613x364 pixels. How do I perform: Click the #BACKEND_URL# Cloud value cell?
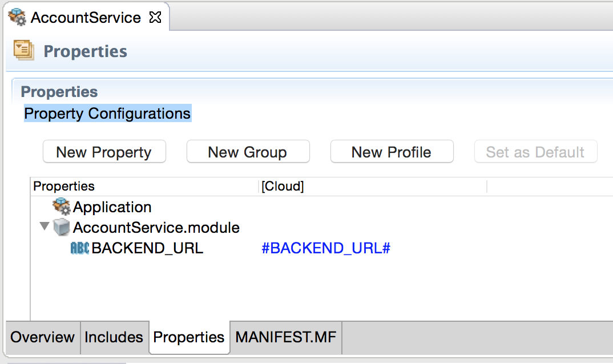click(x=325, y=249)
